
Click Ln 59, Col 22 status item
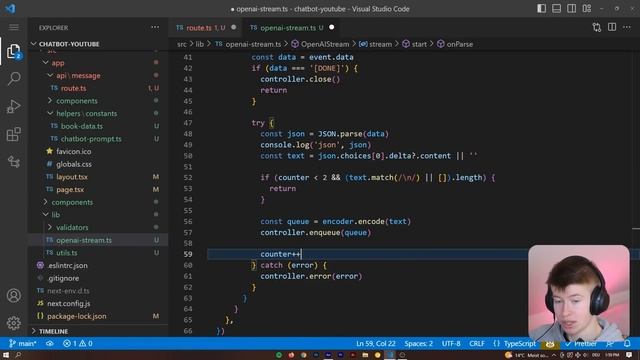[376, 343]
